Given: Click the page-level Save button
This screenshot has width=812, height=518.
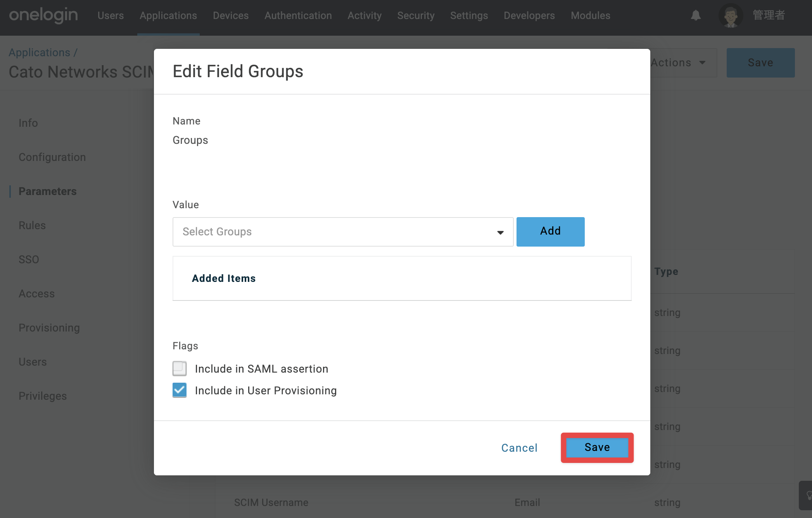Looking at the screenshot, I should click(x=760, y=63).
